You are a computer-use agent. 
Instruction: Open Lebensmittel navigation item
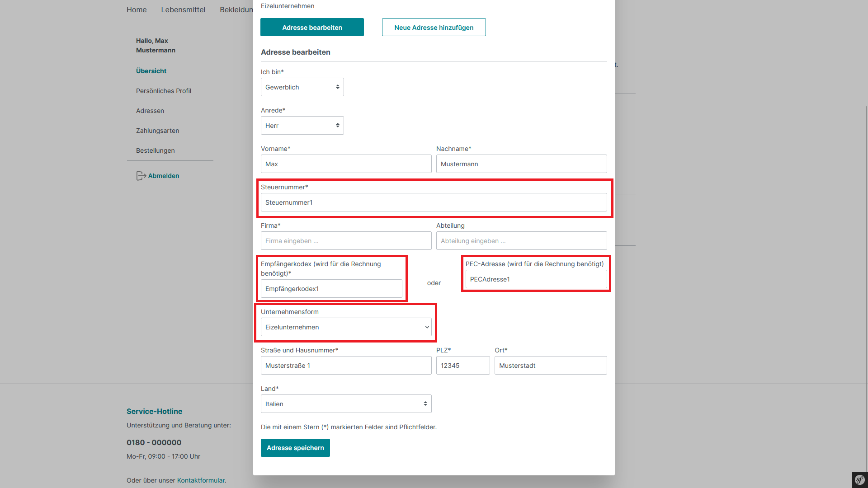click(x=183, y=9)
